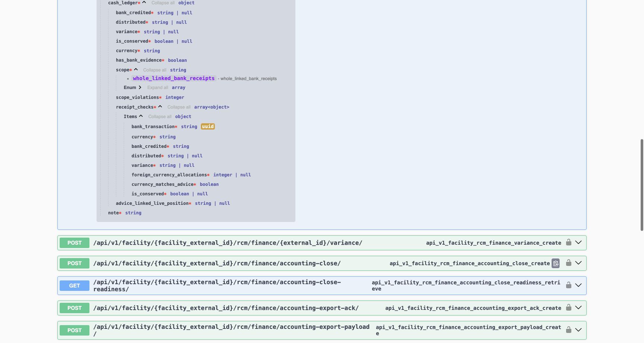The image size is (644, 343).
Task: Click the is_conserved property under cash_ledger
Action: (x=132, y=41)
